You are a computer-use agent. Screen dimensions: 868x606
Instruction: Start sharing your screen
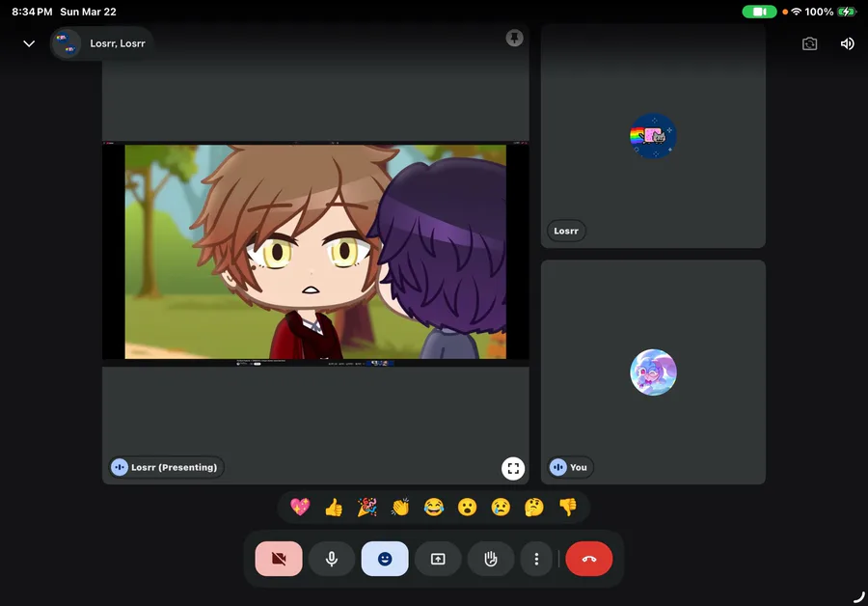point(438,559)
